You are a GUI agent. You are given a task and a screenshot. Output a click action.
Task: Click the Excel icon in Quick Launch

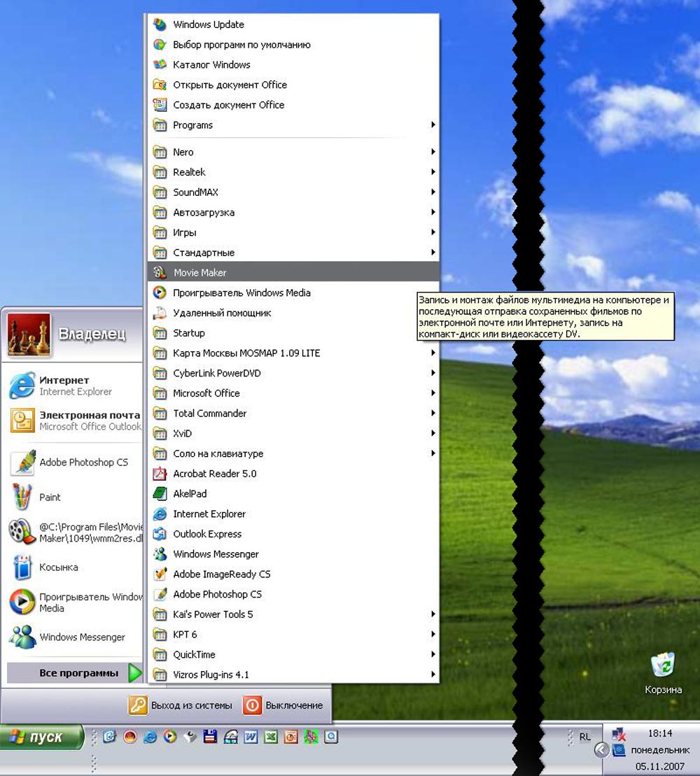270,737
